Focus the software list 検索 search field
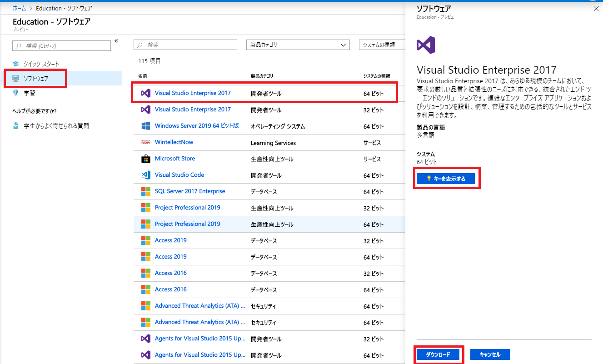This screenshot has width=603, height=364. tap(185, 45)
